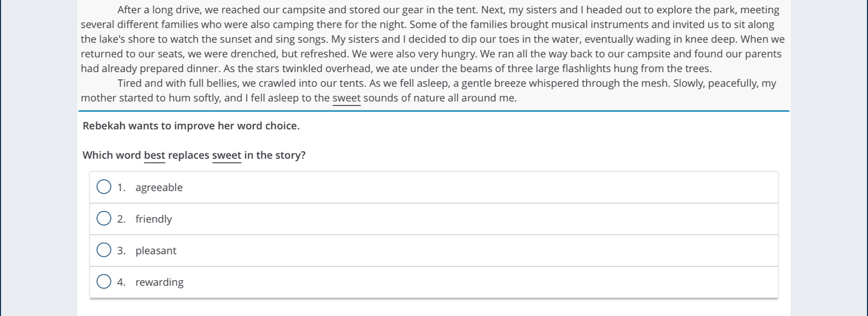Click the number '2.' label of second option
The image size is (868, 316).
pyautogui.click(x=121, y=219)
